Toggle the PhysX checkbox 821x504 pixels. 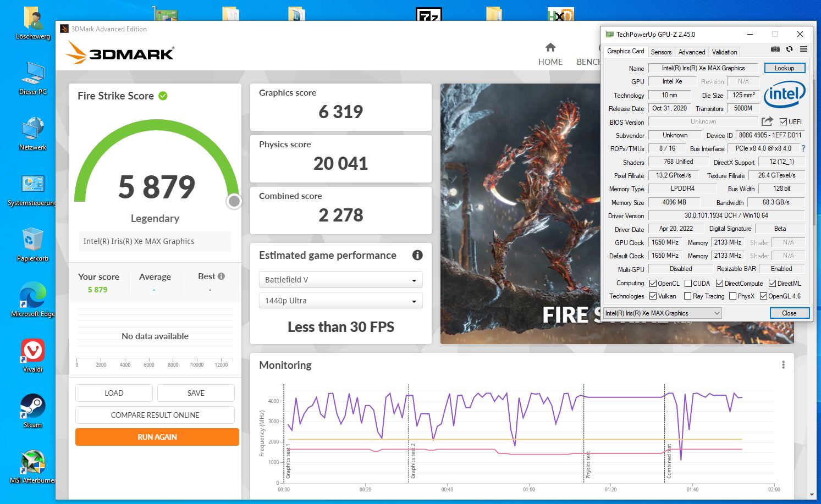click(x=732, y=296)
